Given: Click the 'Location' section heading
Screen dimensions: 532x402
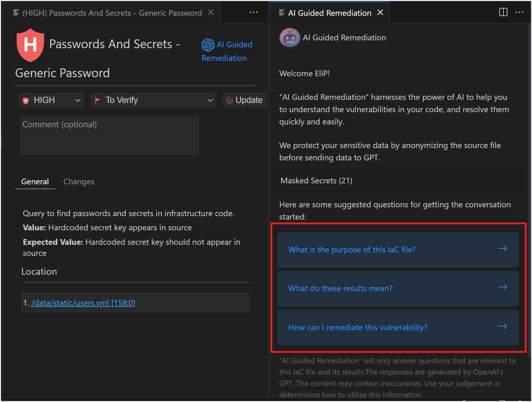Looking at the screenshot, I should pyautogui.click(x=39, y=272).
